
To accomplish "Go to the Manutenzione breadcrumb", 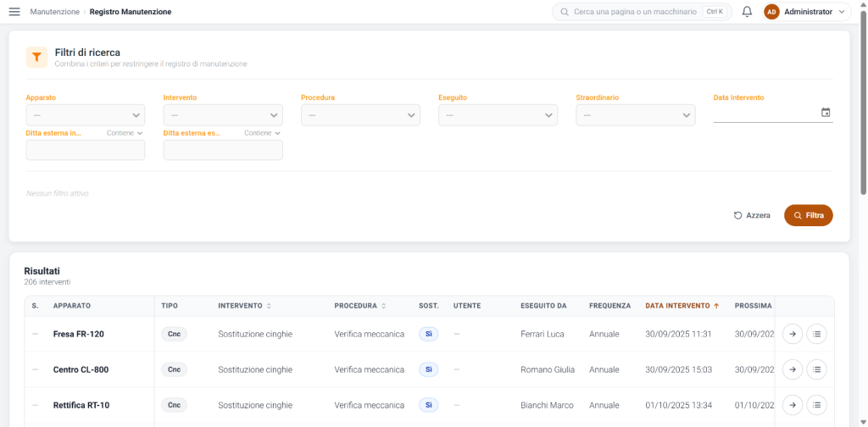I will 55,12.
